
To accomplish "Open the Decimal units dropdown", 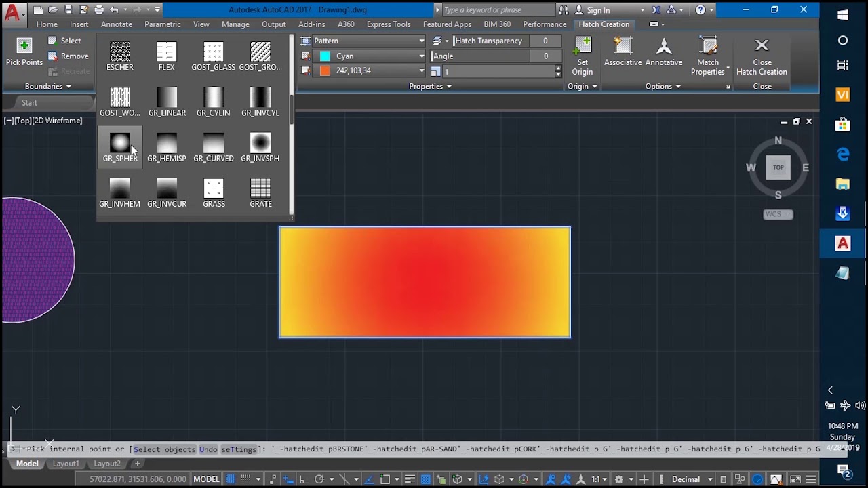I will click(x=692, y=479).
